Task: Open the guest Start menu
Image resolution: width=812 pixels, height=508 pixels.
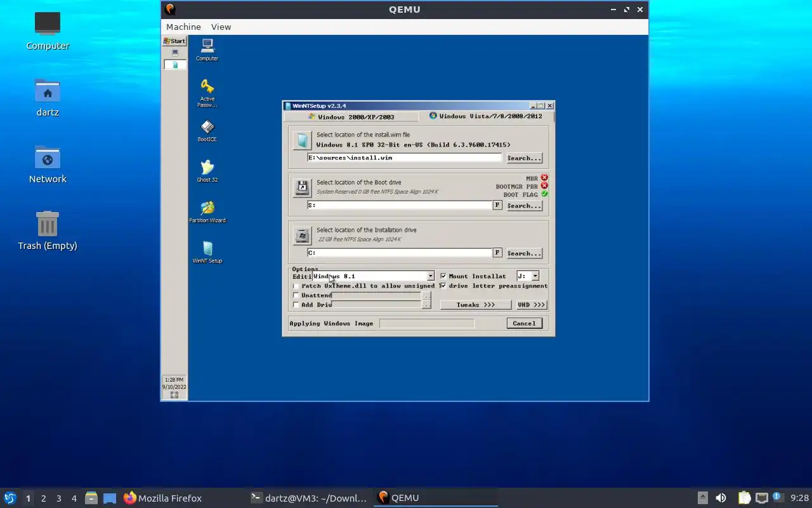Action: pyautogui.click(x=174, y=41)
